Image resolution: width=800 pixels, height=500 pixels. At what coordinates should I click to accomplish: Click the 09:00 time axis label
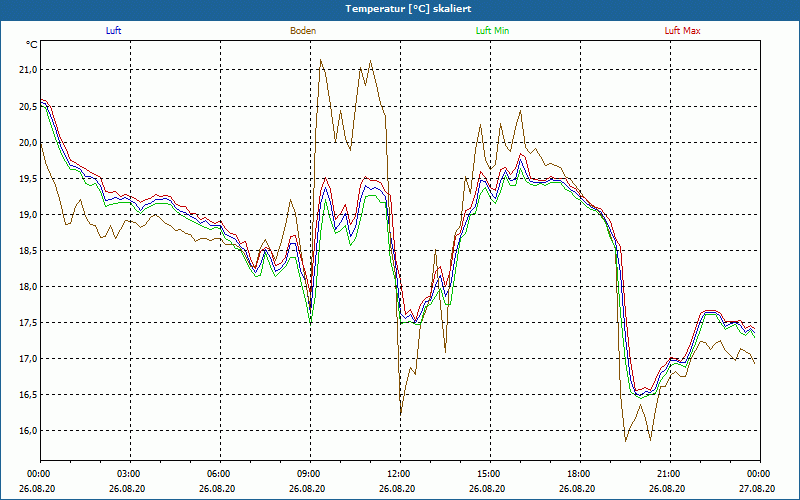coord(310,473)
